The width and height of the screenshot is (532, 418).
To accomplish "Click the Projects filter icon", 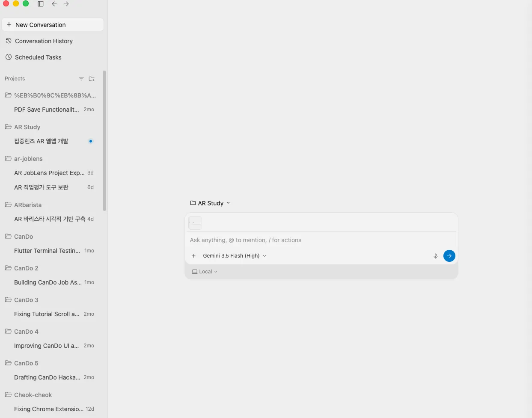I will tap(81, 79).
